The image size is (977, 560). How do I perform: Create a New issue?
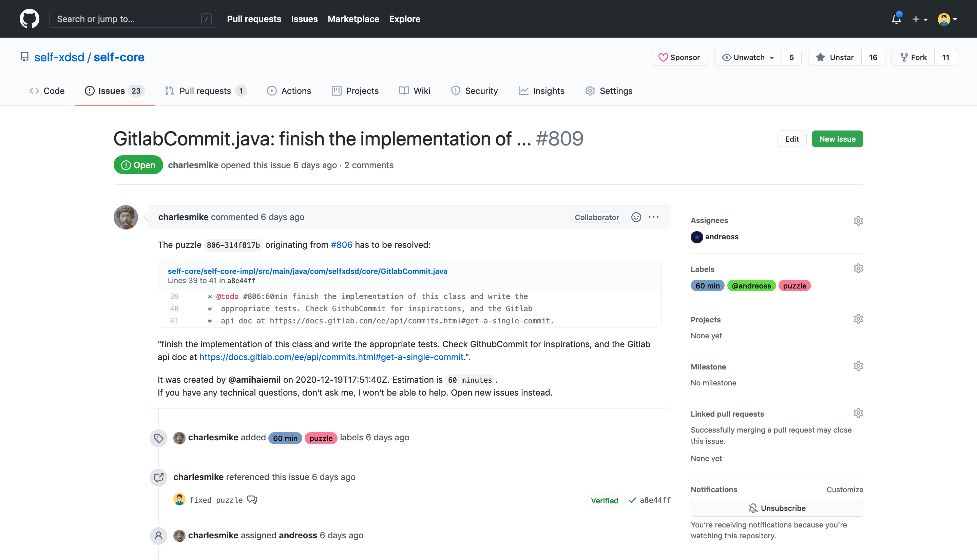[x=837, y=139]
